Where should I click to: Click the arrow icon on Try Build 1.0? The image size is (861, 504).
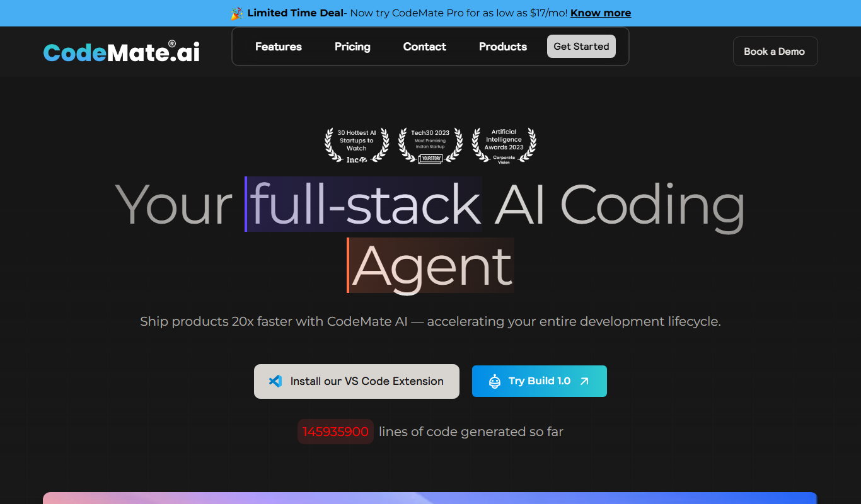(584, 381)
